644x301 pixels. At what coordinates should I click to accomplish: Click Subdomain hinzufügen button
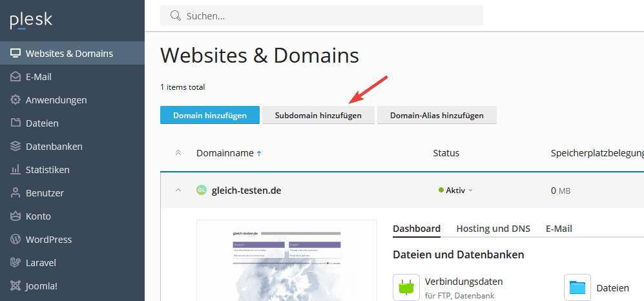tap(318, 115)
